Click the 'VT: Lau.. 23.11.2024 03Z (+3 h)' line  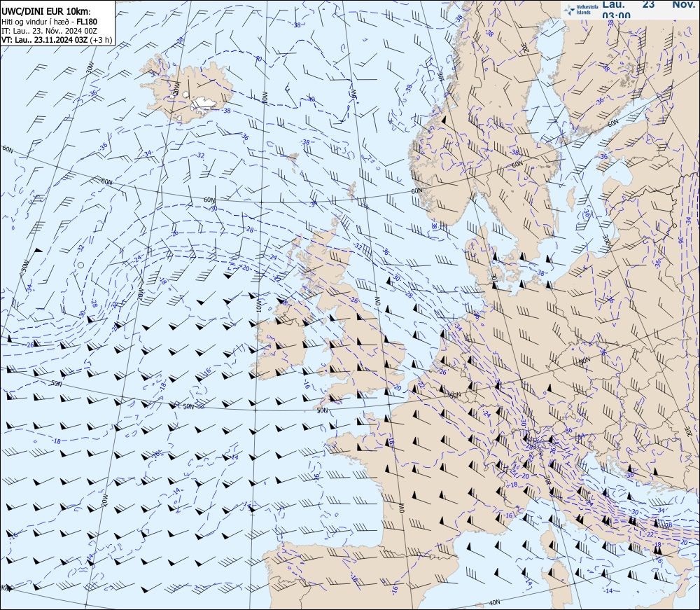point(57,39)
